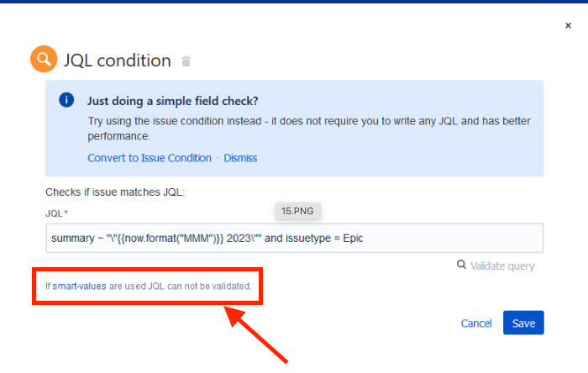This screenshot has height=373, width=588.
Task: Click the red arrow annotation
Action: coord(255,334)
